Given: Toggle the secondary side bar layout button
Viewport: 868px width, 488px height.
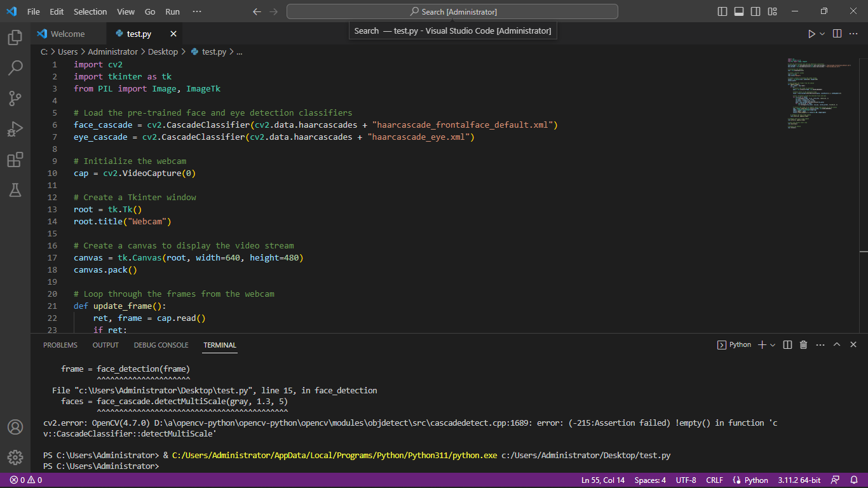Looking at the screenshot, I should (756, 11).
